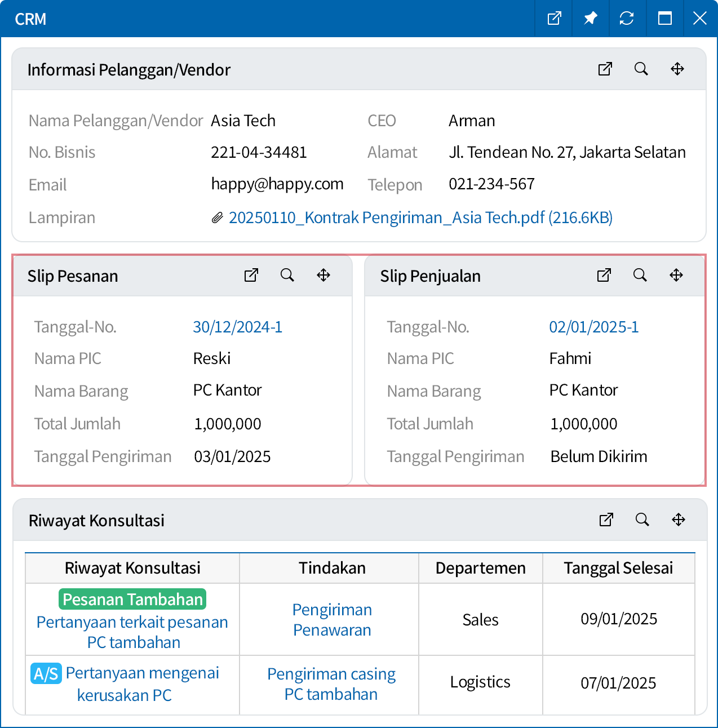Click delivery date 03/01/2025 in Slip Pesanan
This screenshot has width=718, height=728.
[232, 456]
